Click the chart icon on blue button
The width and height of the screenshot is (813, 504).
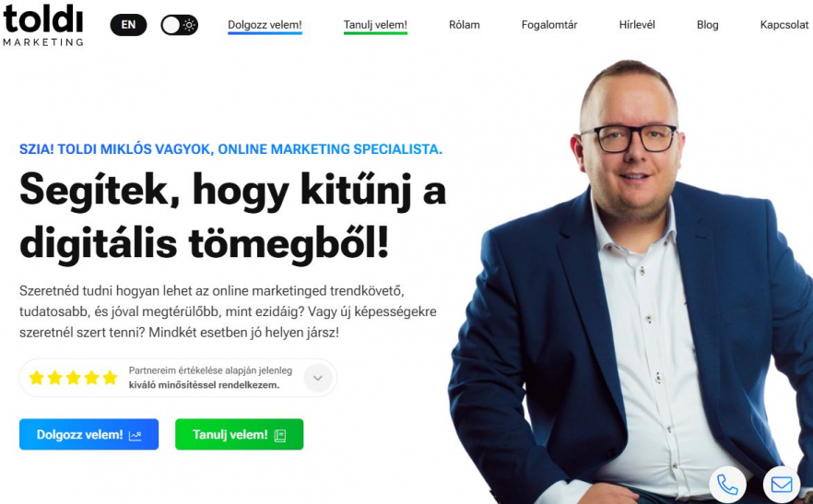pos(135,435)
